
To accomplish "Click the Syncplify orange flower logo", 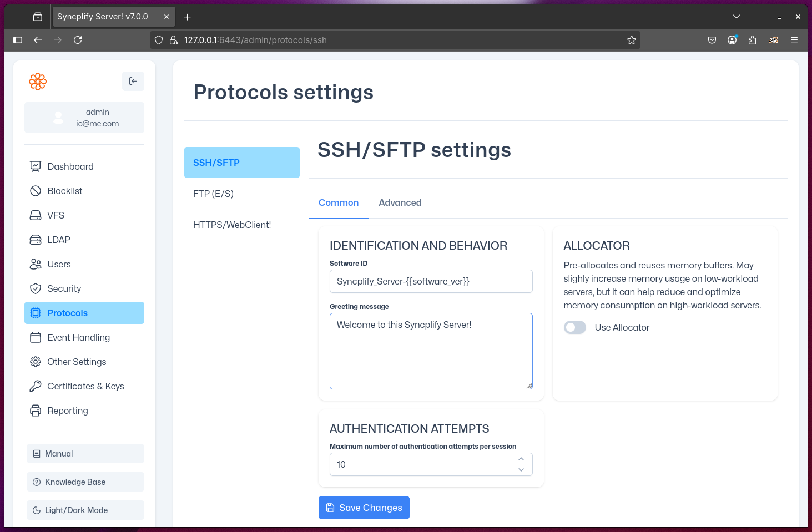I will click(x=38, y=82).
